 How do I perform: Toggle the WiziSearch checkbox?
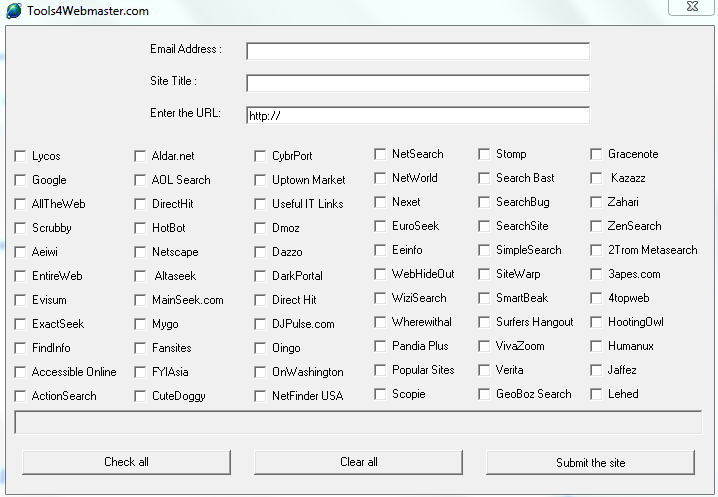380,298
